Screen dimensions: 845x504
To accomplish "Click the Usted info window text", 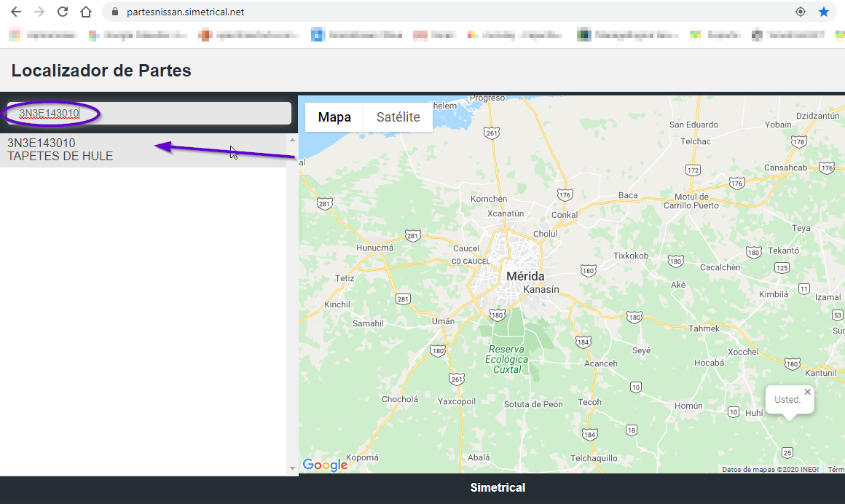I will pos(787,399).
